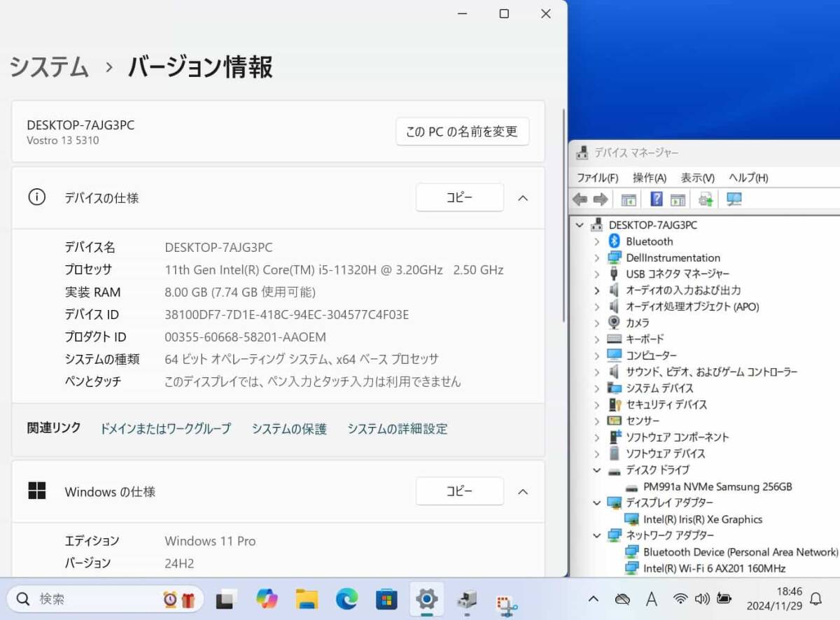Click Scan for hardware changes monitor icon
Viewport: 840px width, 620px height.
734,199
